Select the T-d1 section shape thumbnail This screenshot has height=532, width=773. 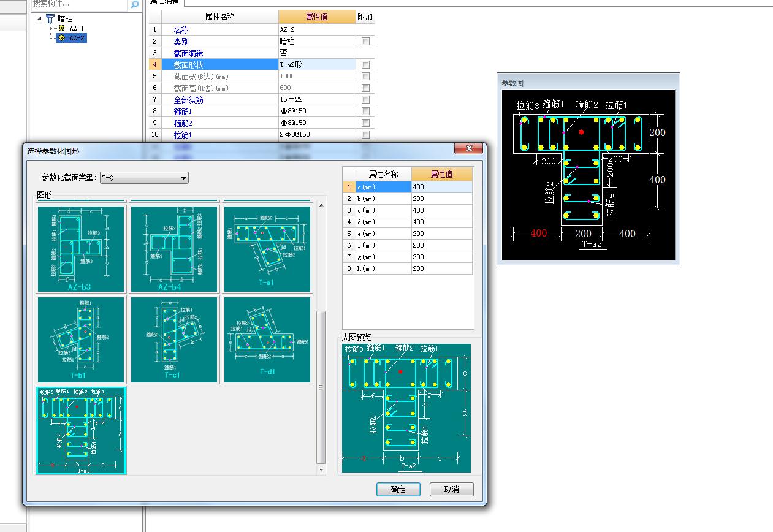coord(267,340)
